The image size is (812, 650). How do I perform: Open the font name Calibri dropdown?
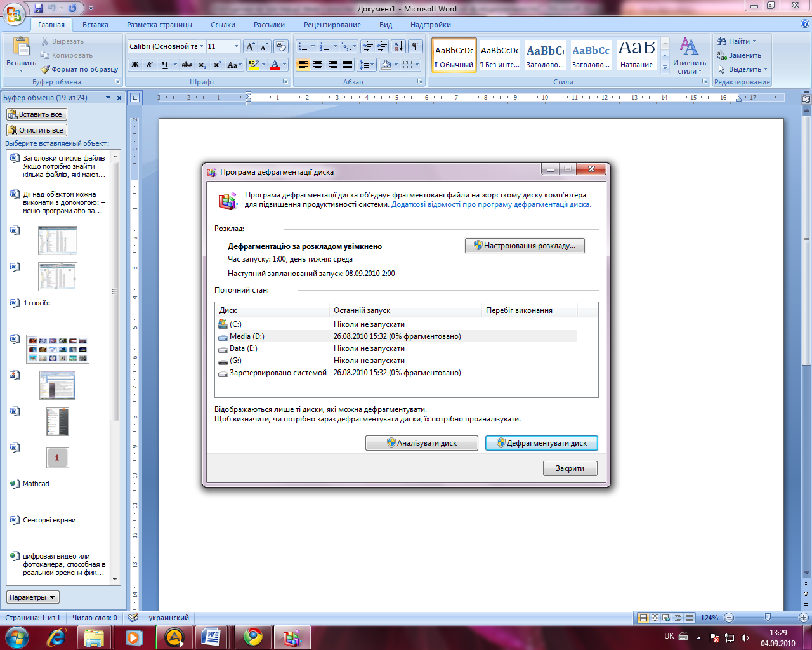point(201,46)
